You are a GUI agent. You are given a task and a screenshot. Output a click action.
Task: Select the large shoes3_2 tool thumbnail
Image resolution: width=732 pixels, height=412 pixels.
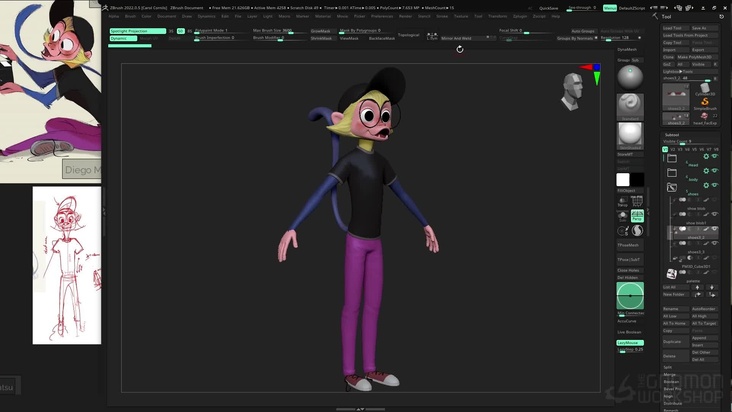click(x=676, y=97)
